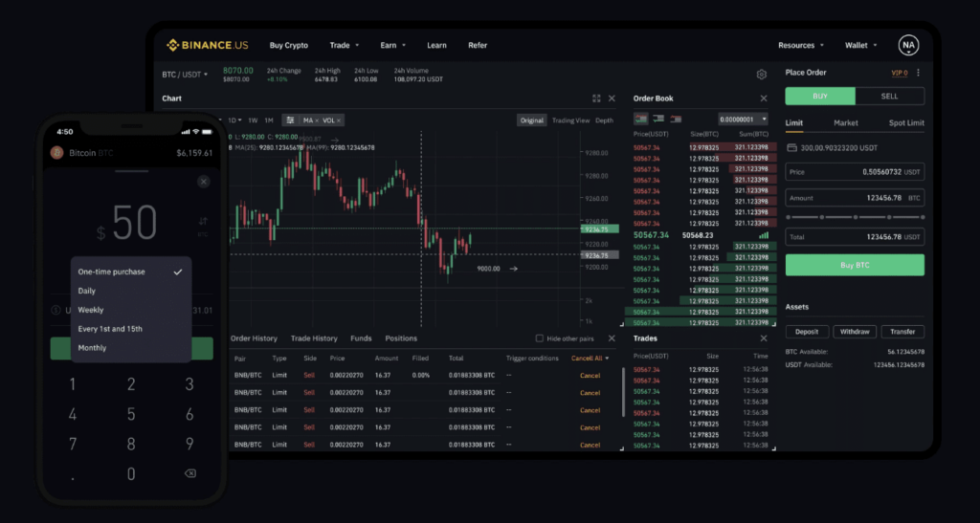Click the Deposit button
Viewport: 980px width, 523px height.
click(x=807, y=332)
